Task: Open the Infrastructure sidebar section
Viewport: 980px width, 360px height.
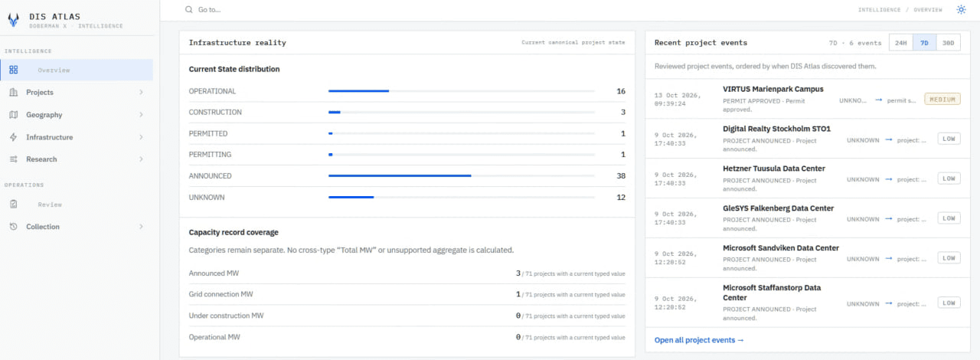Action: pyautogui.click(x=78, y=137)
